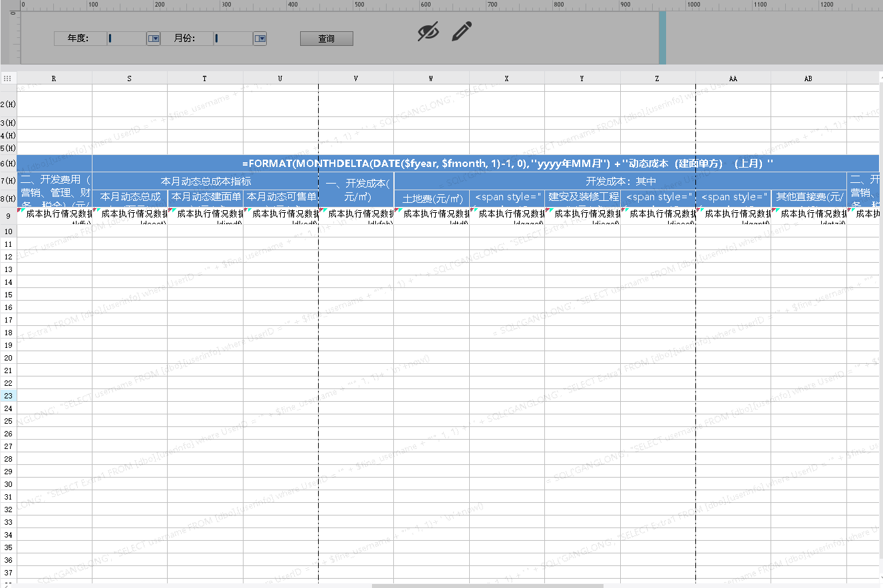Viewport: 883px width, 588px height.
Task: Select column S header
Action: (130, 78)
